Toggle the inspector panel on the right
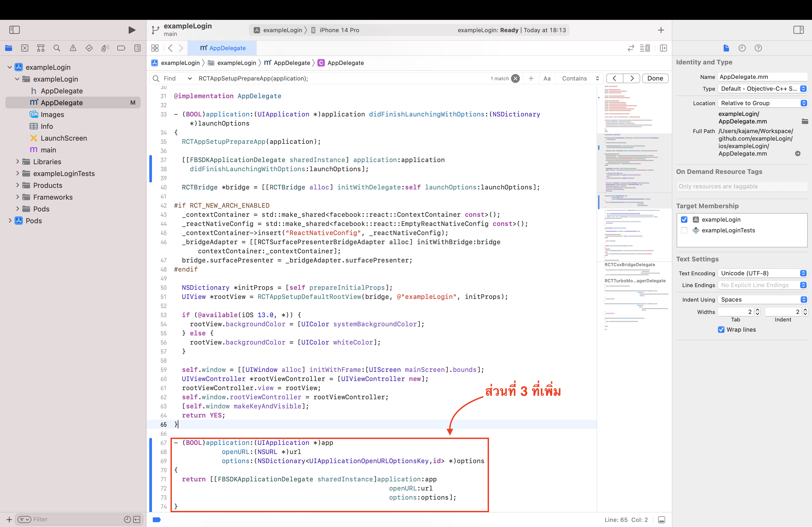 tap(798, 30)
